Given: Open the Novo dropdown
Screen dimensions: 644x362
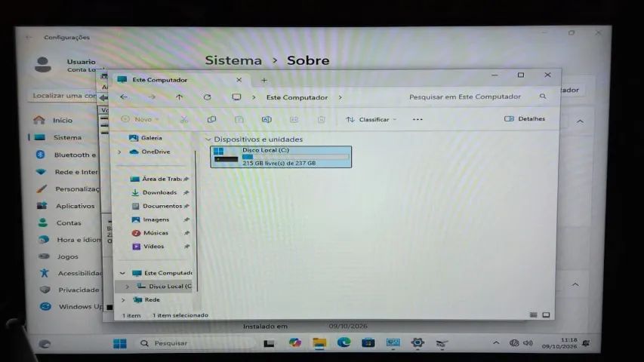Looking at the screenshot, I should pos(140,119).
